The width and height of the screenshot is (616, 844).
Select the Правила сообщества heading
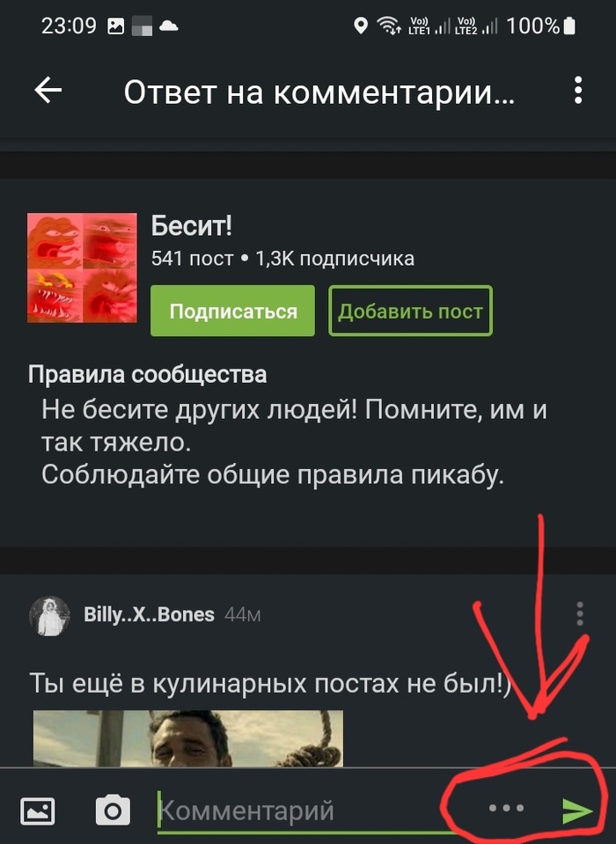click(x=148, y=374)
